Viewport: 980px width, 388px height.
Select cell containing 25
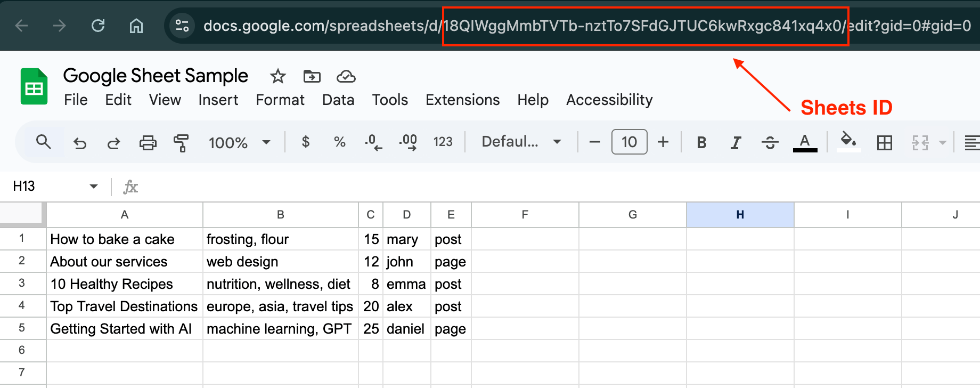pos(371,328)
